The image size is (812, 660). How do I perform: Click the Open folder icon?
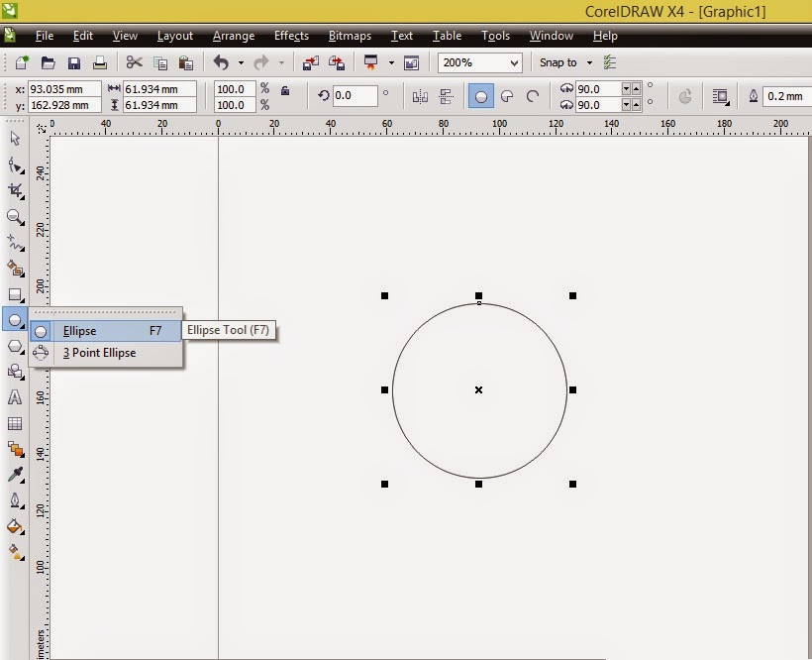(48, 62)
